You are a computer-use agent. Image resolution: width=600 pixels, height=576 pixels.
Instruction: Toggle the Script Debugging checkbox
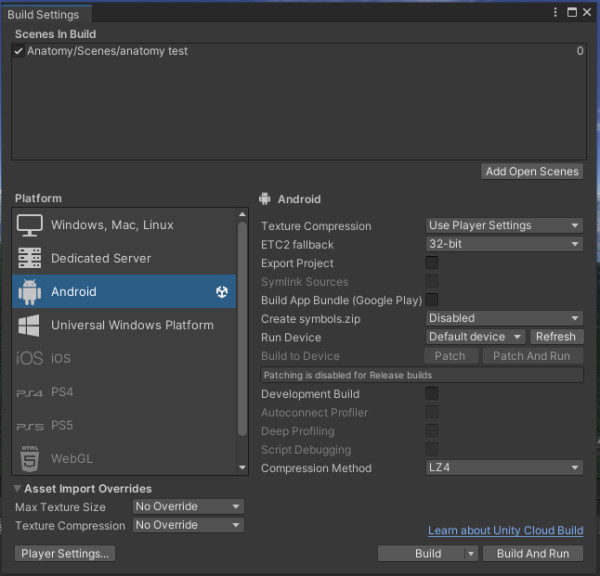[x=432, y=449]
